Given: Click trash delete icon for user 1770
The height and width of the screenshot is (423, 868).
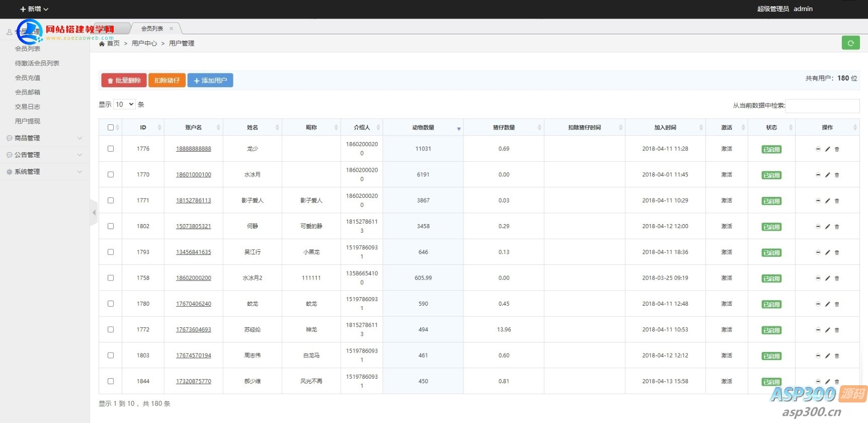Looking at the screenshot, I should pyautogui.click(x=837, y=175).
